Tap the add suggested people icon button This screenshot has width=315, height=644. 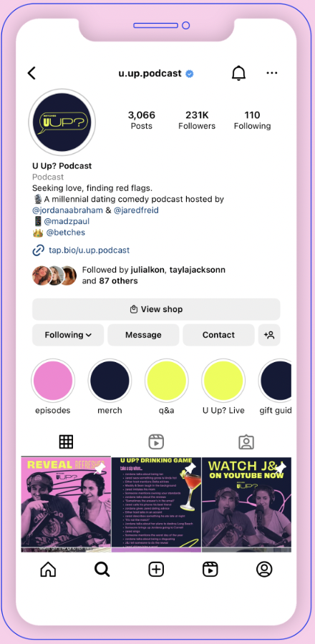pyautogui.click(x=269, y=335)
